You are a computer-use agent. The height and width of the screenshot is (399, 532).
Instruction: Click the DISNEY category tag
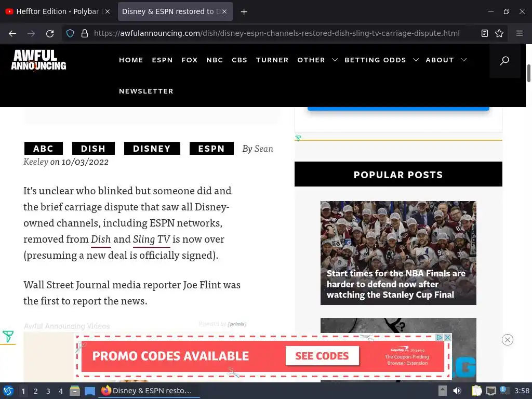click(x=152, y=148)
